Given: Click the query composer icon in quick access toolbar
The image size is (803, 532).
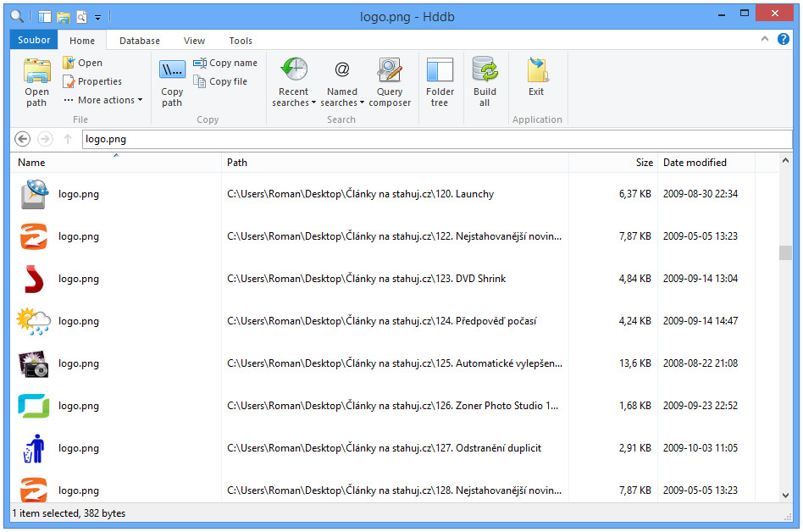Looking at the screenshot, I should (x=81, y=17).
